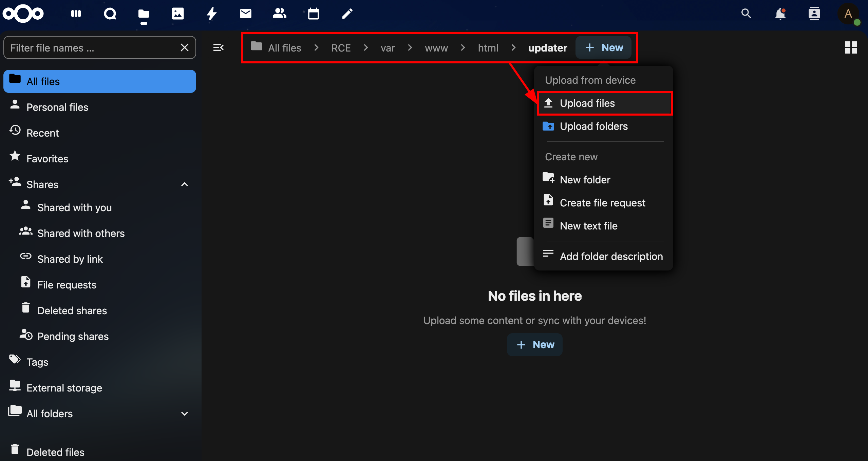Switch to grid view
This screenshot has height=461, width=868.
click(x=851, y=47)
